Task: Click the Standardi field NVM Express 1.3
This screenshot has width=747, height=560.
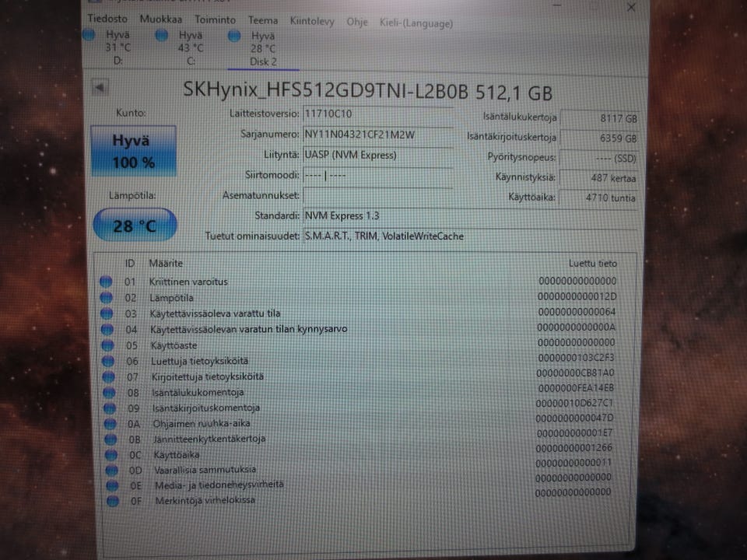Action: point(470,215)
